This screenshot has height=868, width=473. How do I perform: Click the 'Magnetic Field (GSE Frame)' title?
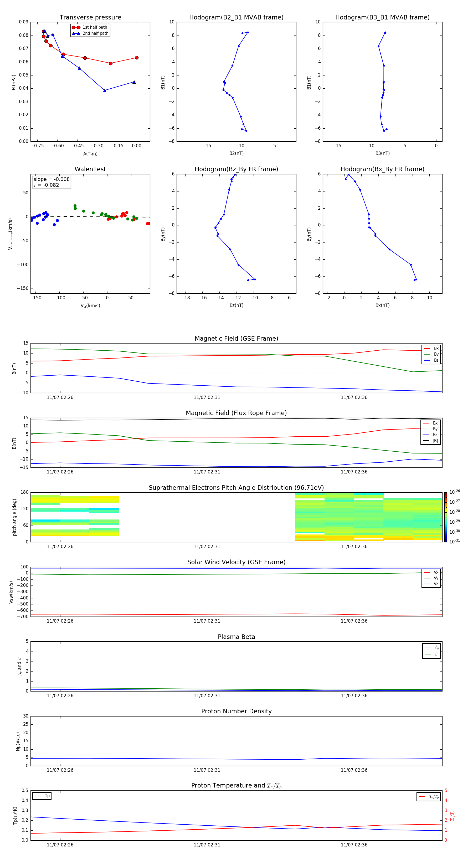tap(236, 339)
